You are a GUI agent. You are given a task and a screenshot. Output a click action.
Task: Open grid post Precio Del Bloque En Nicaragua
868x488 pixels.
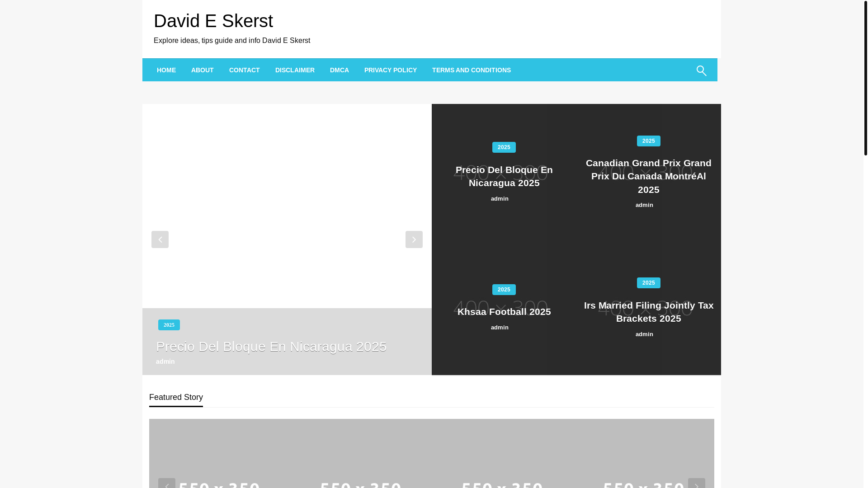coord(504,176)
